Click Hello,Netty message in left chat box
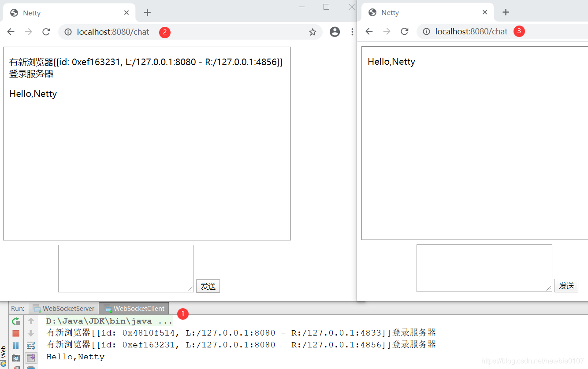The image size is (588, 369). click(x=33, y=94)
